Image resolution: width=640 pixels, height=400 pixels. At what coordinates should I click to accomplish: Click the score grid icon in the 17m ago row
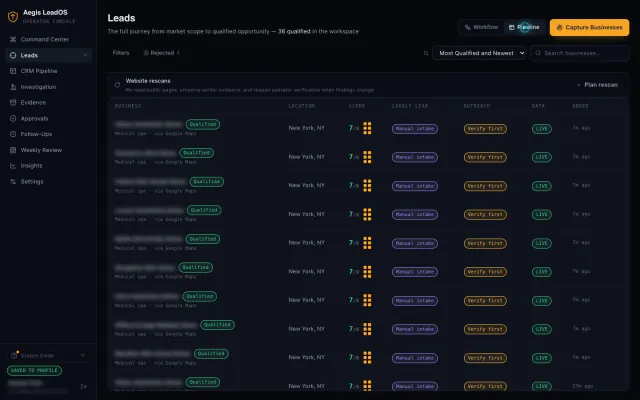(x=367, y=386)
